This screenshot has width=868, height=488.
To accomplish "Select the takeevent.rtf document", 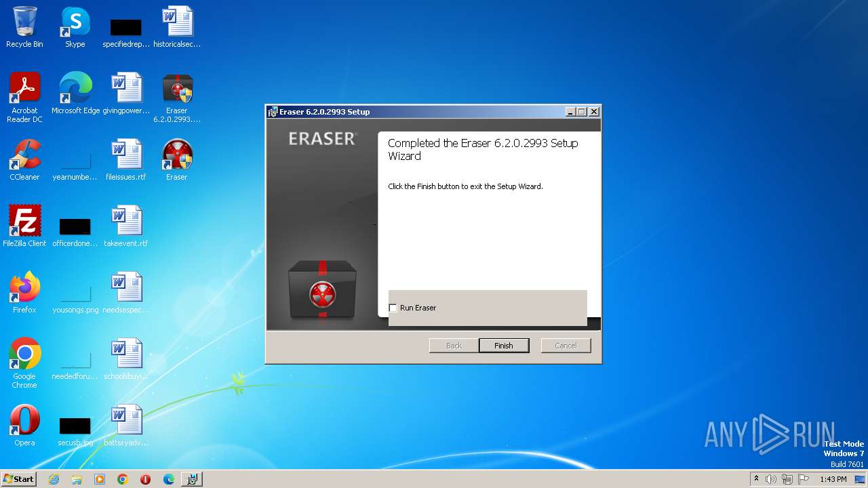I will tap(126, 226).
